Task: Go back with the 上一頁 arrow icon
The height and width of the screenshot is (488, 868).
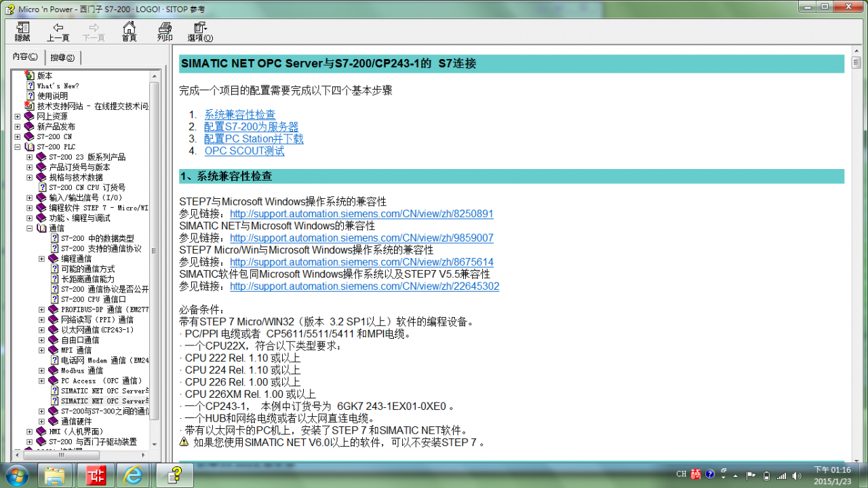Action: pos(58,28)
